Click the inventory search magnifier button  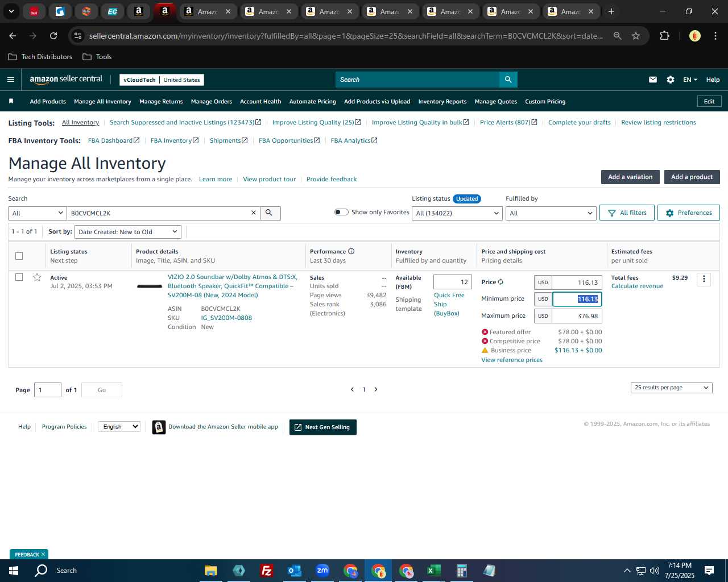pos(270,213)
